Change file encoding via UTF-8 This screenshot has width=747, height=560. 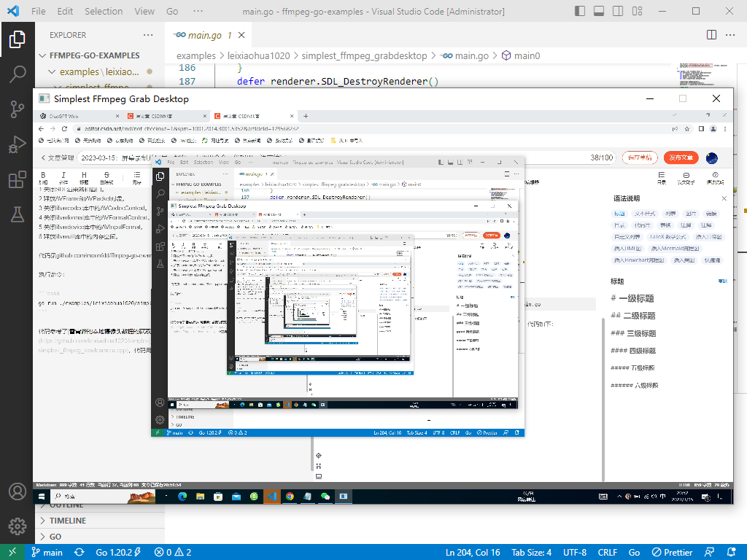click(x=575, y=553)
